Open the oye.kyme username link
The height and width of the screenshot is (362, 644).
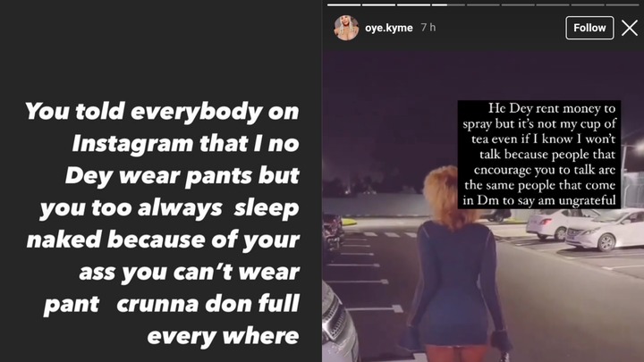pyautogui.click(x=388, y=28)
